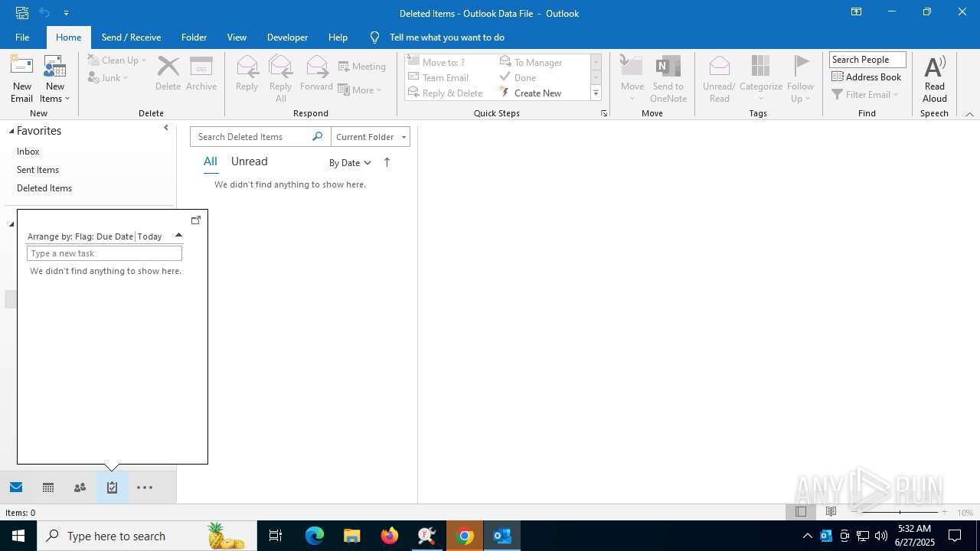Switch to Mail view
The width and height of the screenshot is (980, 551).
(x=16, y=487)
